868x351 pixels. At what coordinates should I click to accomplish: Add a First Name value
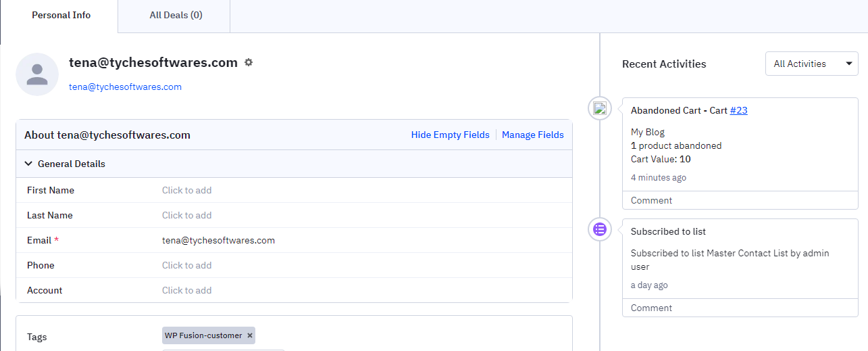point(186,190)
